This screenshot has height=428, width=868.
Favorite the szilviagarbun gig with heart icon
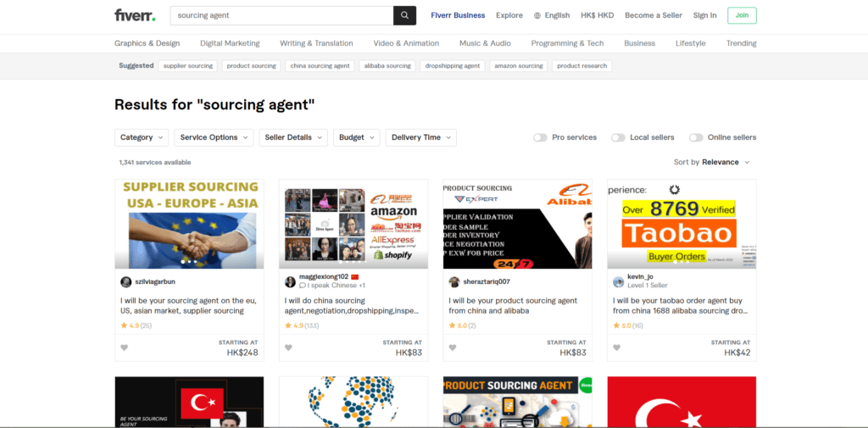(x=124, y=347)
